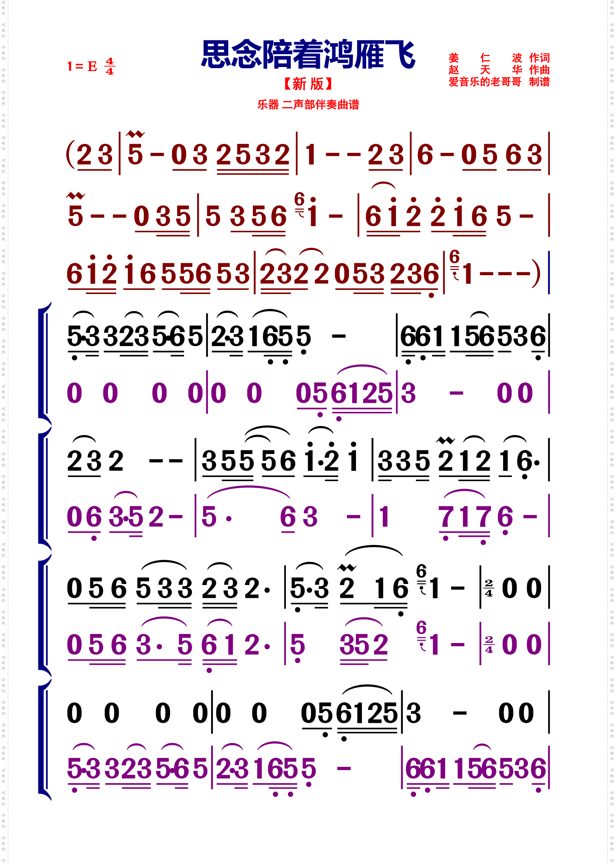Select the composer credit 赵天华 作曲
616x864 pixels.
499,70
